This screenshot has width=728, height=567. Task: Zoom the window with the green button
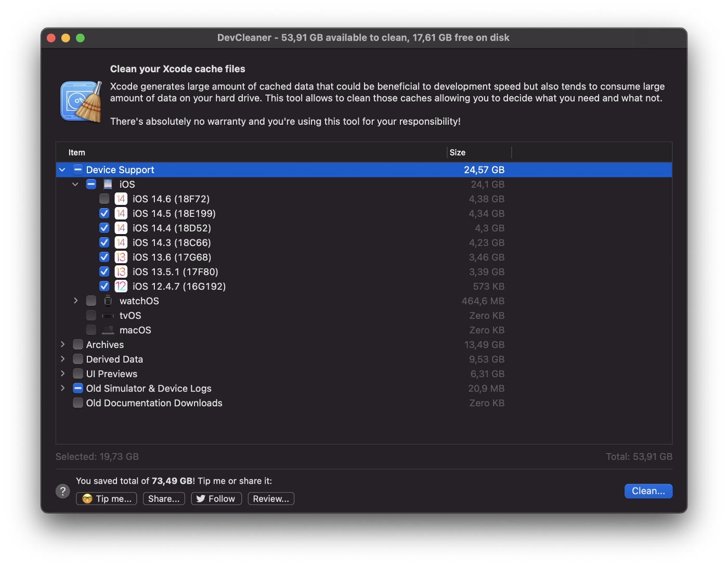point(80,38)
